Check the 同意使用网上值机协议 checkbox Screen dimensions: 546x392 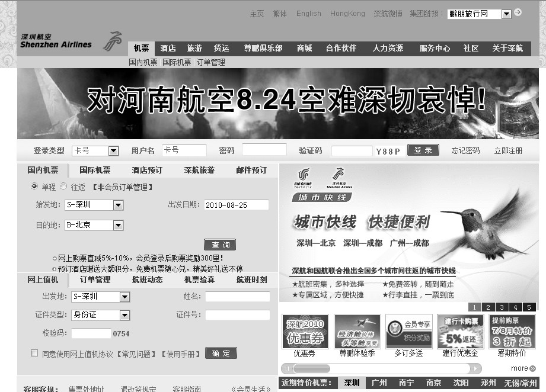(x=34, y=353)
